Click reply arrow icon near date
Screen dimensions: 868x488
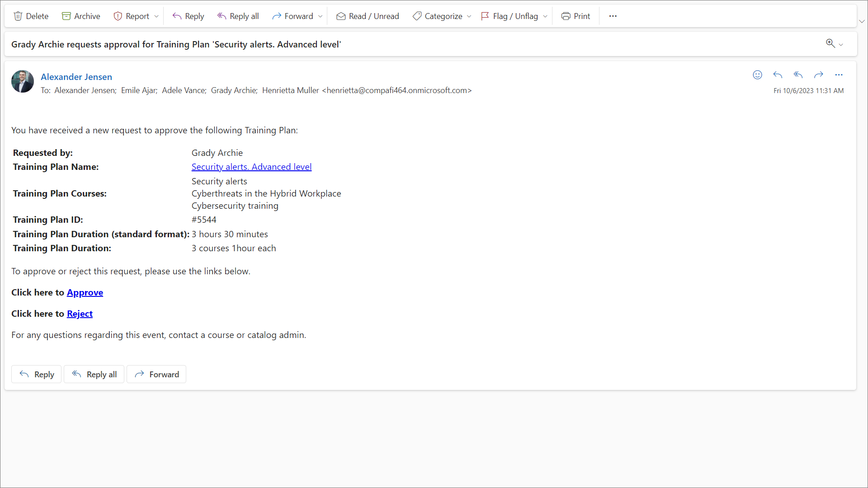tap(778, 75)
